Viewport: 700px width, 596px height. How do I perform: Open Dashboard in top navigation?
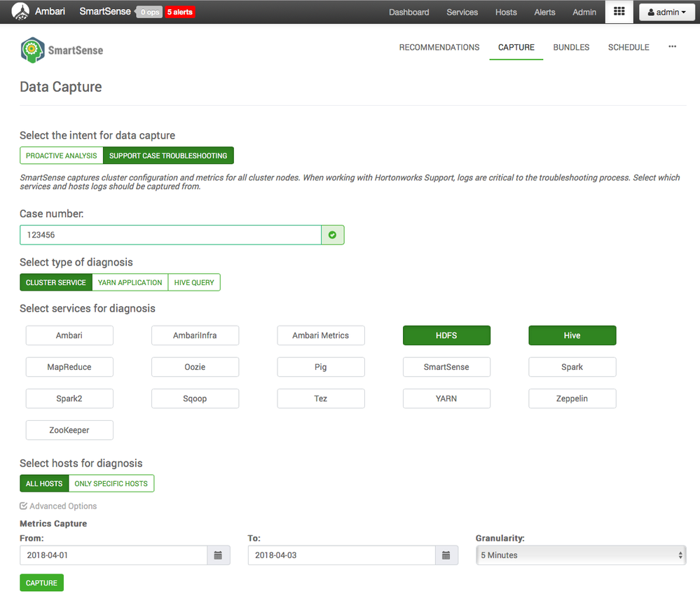(409, 12)
